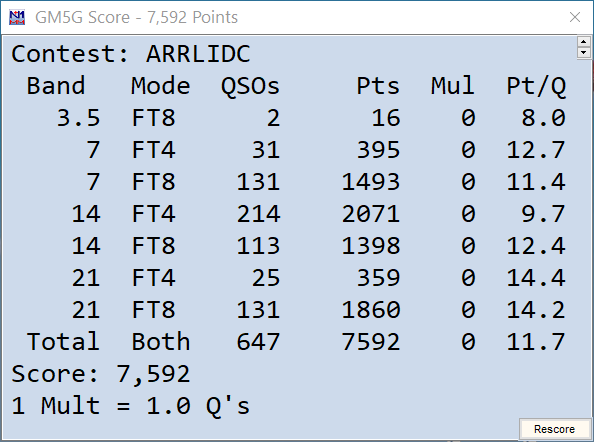The image size is (594, 442).
Task: Click the 16 points value
Action: [386, 118]
